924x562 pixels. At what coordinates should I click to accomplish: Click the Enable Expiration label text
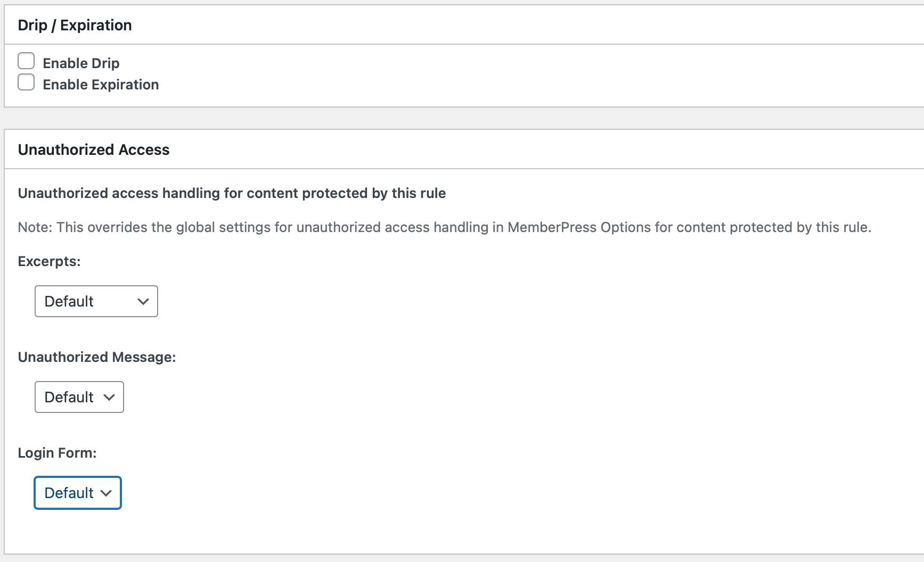click(x=101, y=85)
